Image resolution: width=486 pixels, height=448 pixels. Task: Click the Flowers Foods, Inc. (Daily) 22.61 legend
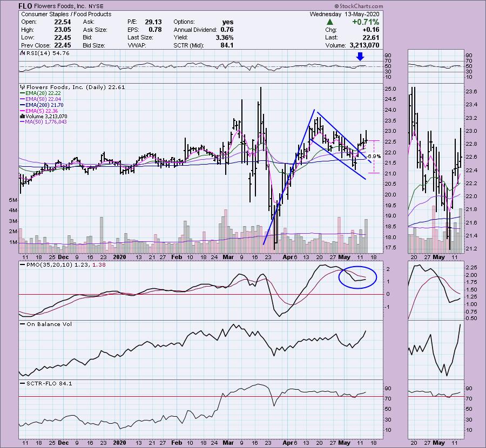pos(76,87)
